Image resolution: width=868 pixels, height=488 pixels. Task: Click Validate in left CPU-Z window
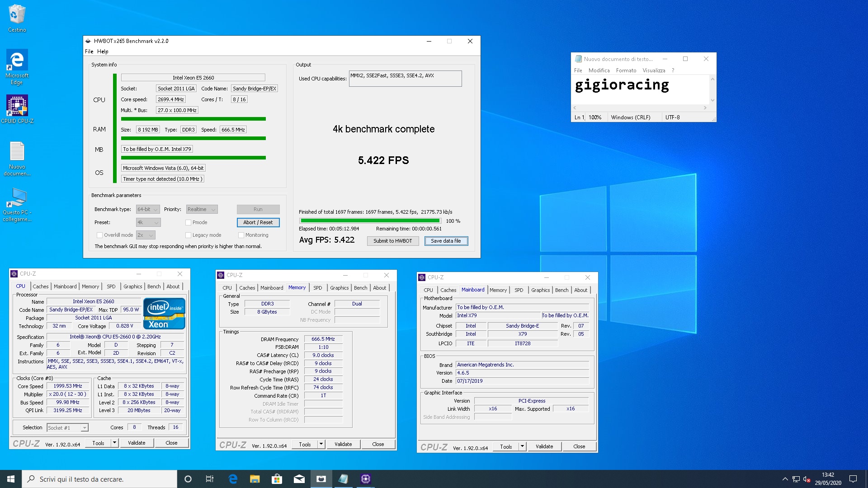click(137, 443)
